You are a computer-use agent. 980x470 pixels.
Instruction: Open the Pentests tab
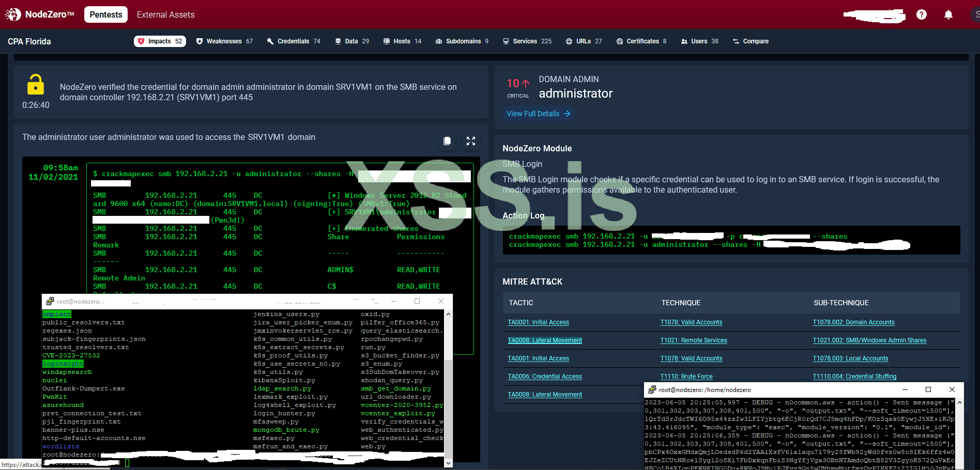click(105, 14)
